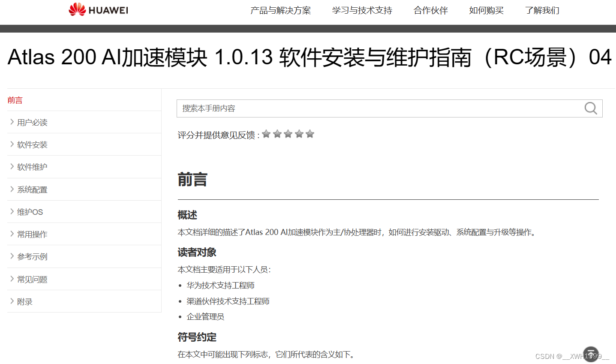Expand the 用户必读 chevron

[x=12, y=122]
